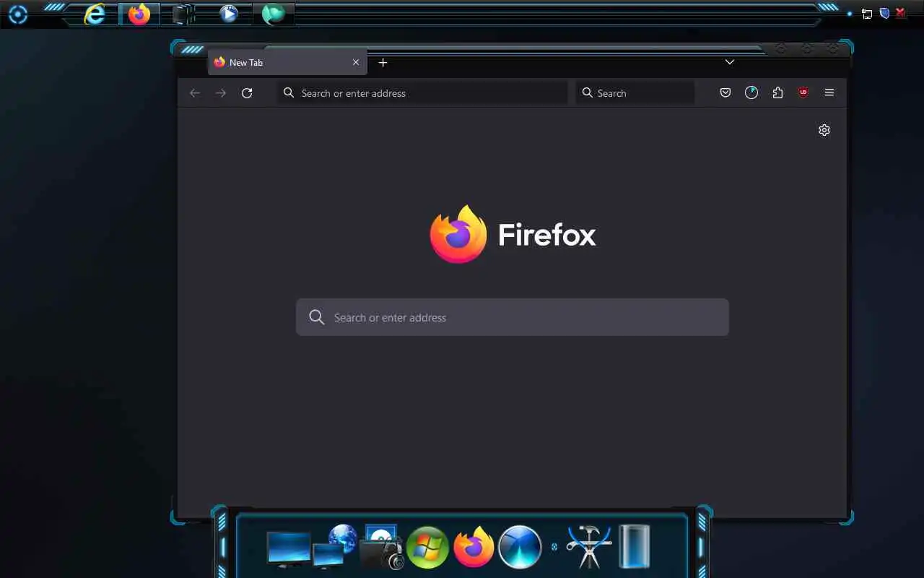Focus the toolbar address bar
The height and width of the screenshot is (578, 924).
[x=422, y=93]
